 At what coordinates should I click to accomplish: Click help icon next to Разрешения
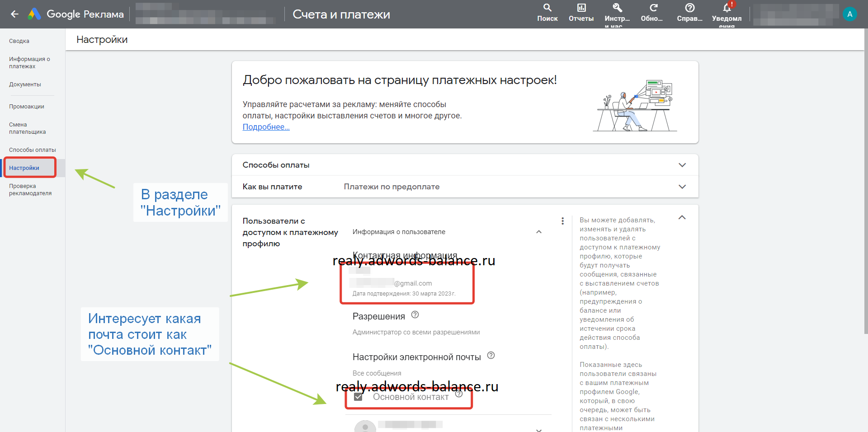click(415, 315)
